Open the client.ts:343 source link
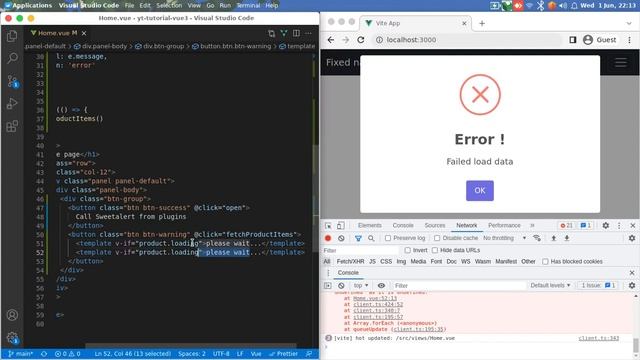The height and width of the screenshot is (360, 640). (598, 338)
